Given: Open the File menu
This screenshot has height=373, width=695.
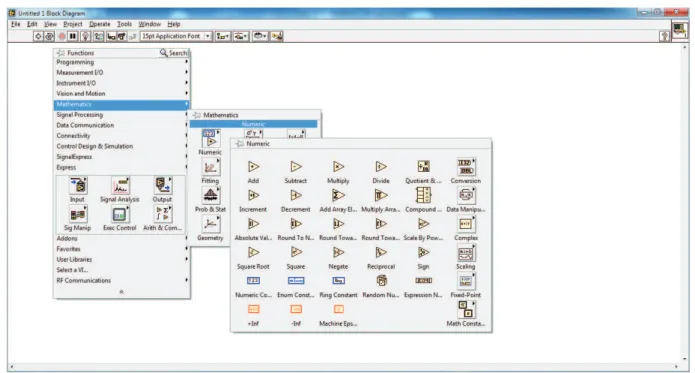Looking at the screenshot, I should coord(16,24).
